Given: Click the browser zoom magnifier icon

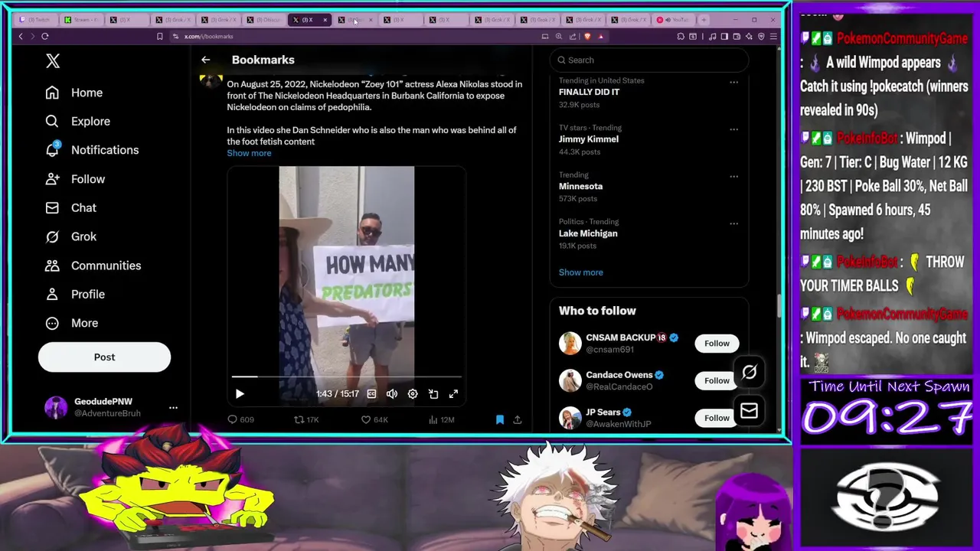Looking at the screenshot, I should pos(559,37).
